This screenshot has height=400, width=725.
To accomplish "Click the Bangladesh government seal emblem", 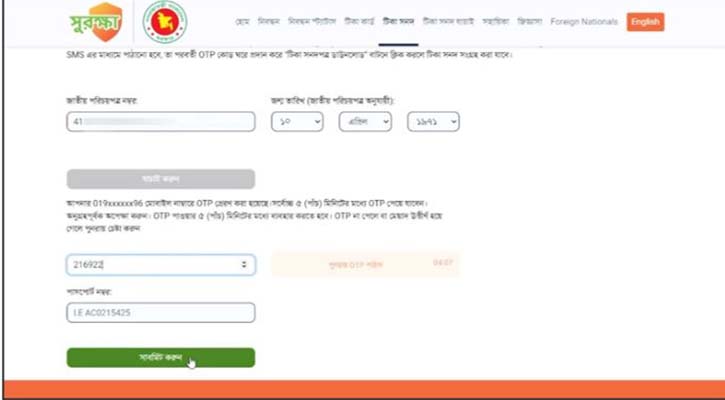I will point(165,22).
